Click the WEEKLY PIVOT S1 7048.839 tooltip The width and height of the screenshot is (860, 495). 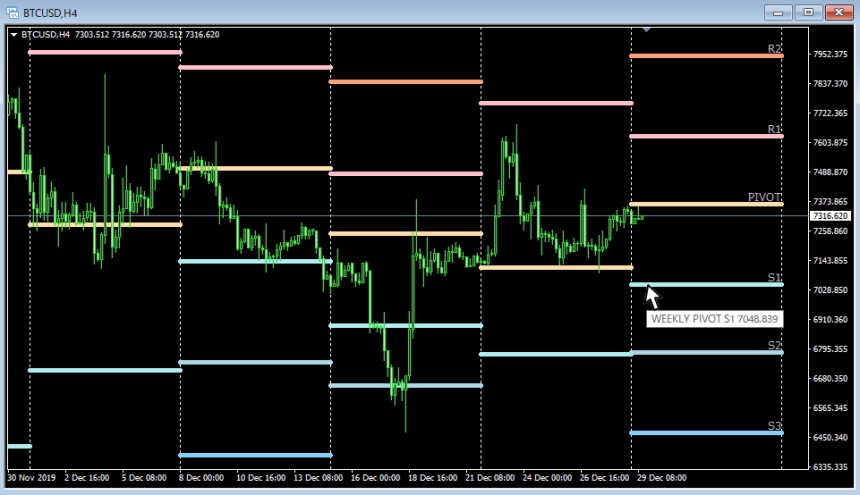[715, 319]
